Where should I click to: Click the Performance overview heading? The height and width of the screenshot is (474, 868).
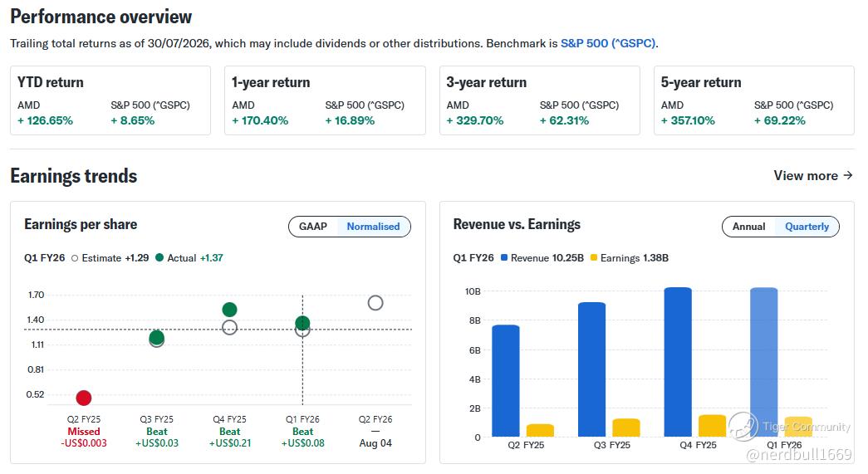tap(101, 17)
